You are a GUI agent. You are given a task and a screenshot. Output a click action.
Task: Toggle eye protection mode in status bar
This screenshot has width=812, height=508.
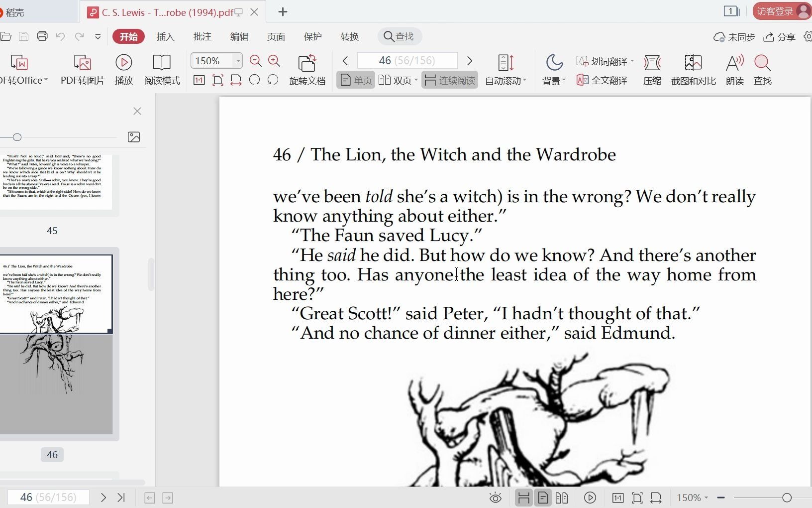coord(496,498)
